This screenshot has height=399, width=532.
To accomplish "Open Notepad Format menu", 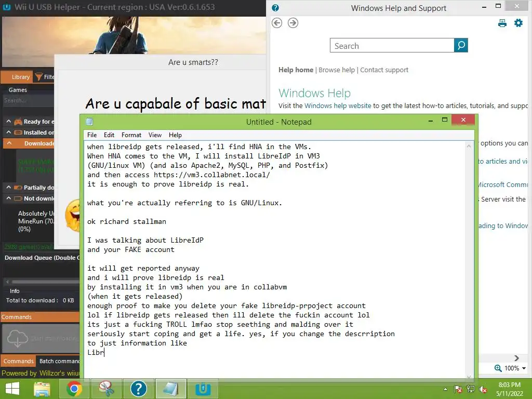I will (x=131, y=135).
